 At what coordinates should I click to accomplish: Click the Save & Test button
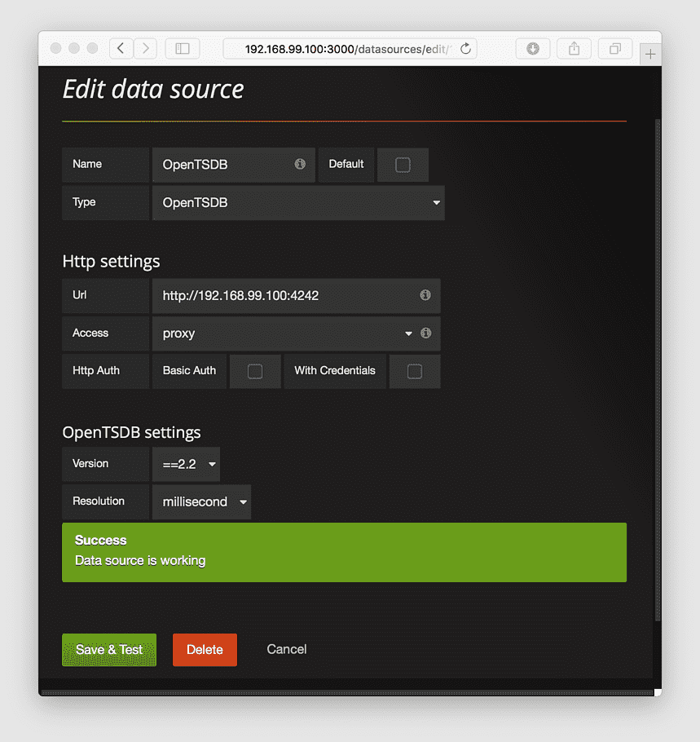click(108, 649)
